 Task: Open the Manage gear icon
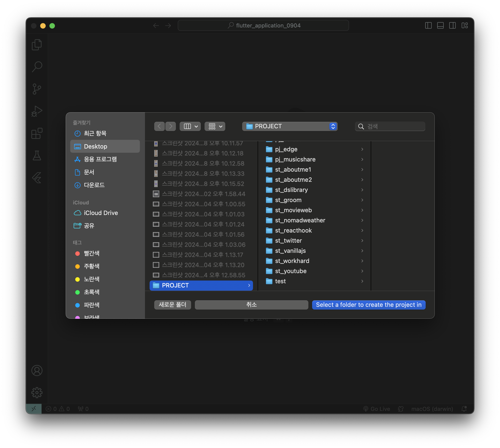click(x=37, y=392)
